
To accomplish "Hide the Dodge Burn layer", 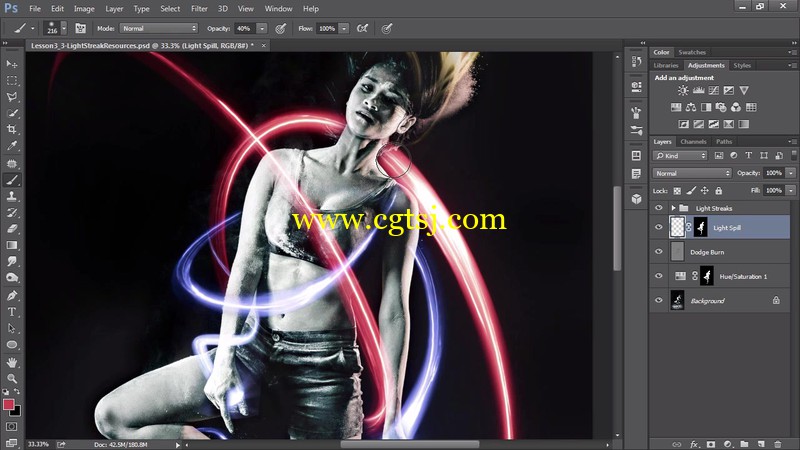I will (659, 252).
